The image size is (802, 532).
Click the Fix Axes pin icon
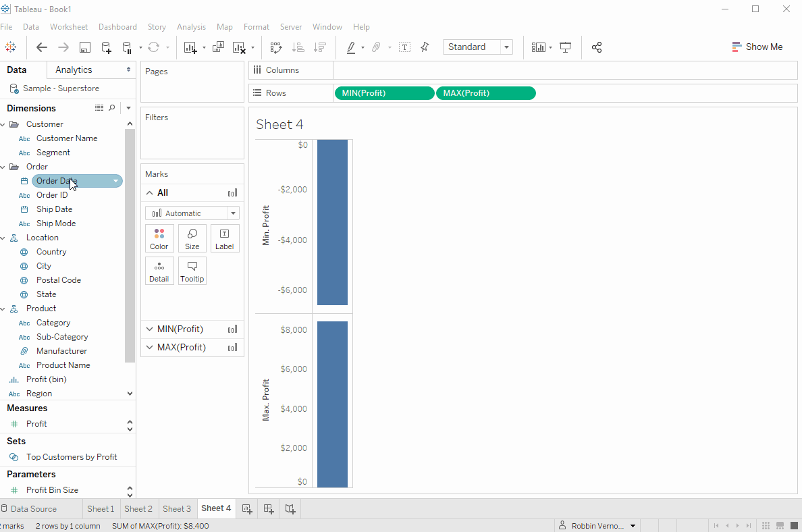425,47
